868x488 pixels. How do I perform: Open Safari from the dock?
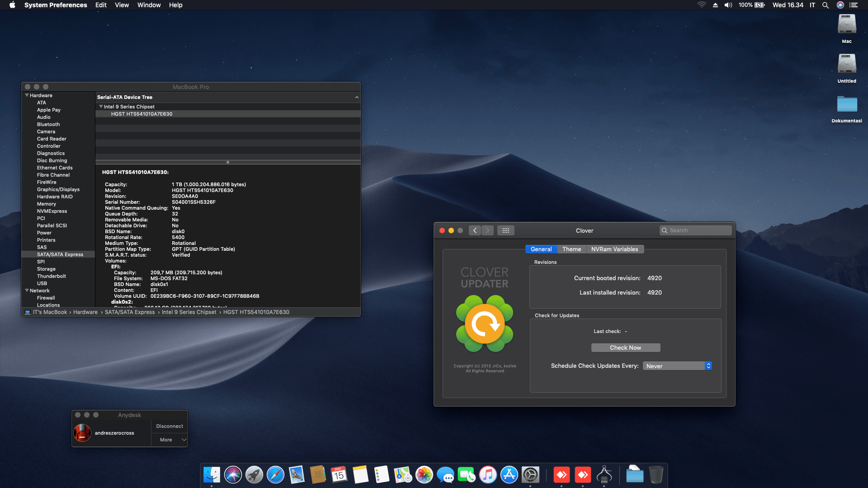275,475
